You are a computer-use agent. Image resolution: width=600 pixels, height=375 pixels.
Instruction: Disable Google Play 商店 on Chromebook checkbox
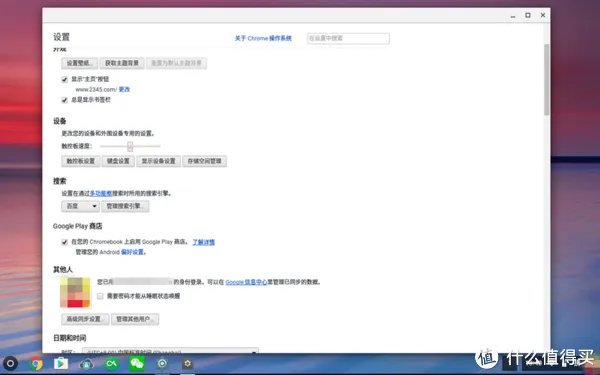pyautogui.click(x=65, y=242)
